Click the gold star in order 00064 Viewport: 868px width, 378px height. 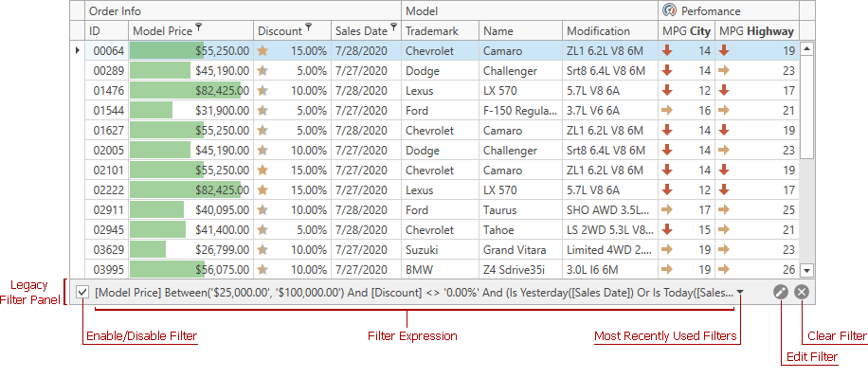click(262, 51)
